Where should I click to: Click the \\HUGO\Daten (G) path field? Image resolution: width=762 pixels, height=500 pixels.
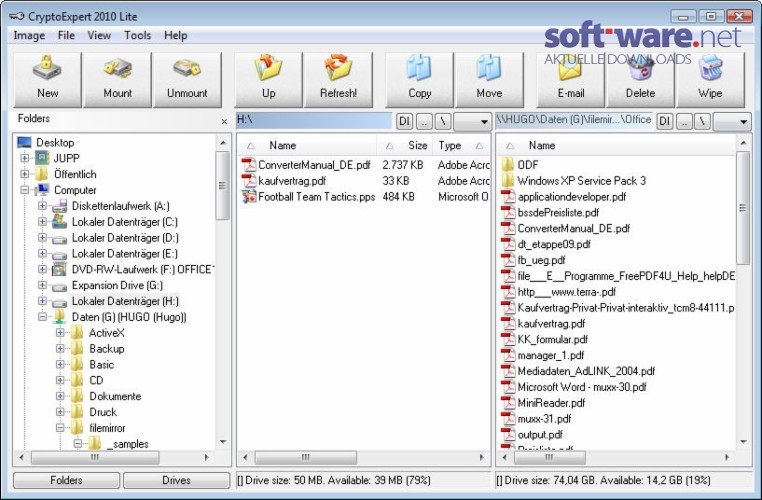tap(573, 121)
